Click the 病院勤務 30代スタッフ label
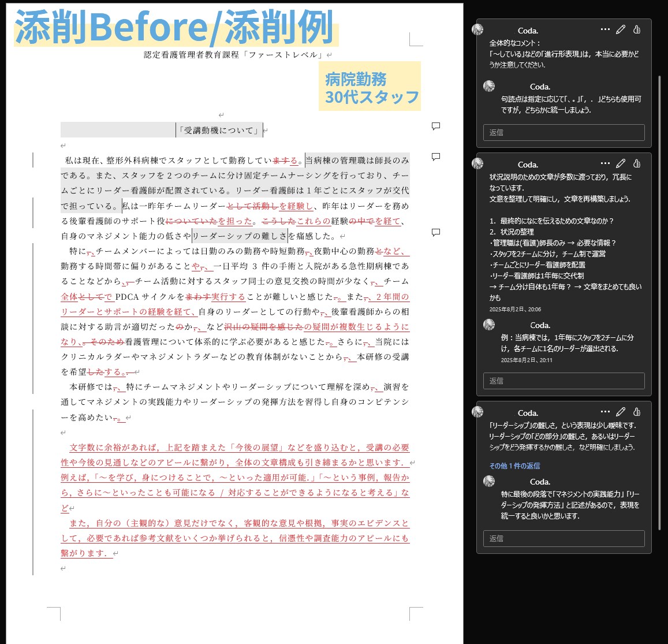 (x=370, y=87)
